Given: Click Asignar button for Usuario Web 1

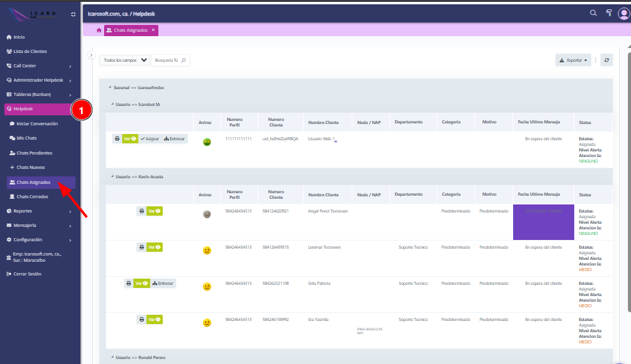Looking at the screenshot, I should coord(150,139).
